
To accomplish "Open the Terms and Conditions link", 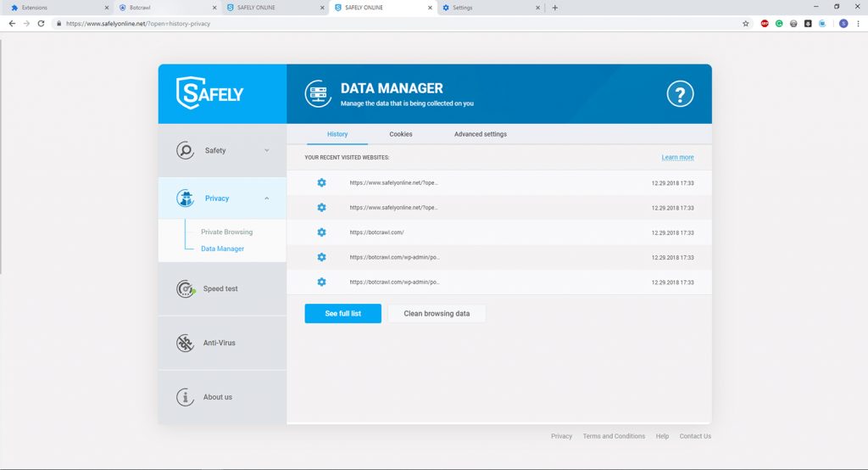I will (614, 436).
